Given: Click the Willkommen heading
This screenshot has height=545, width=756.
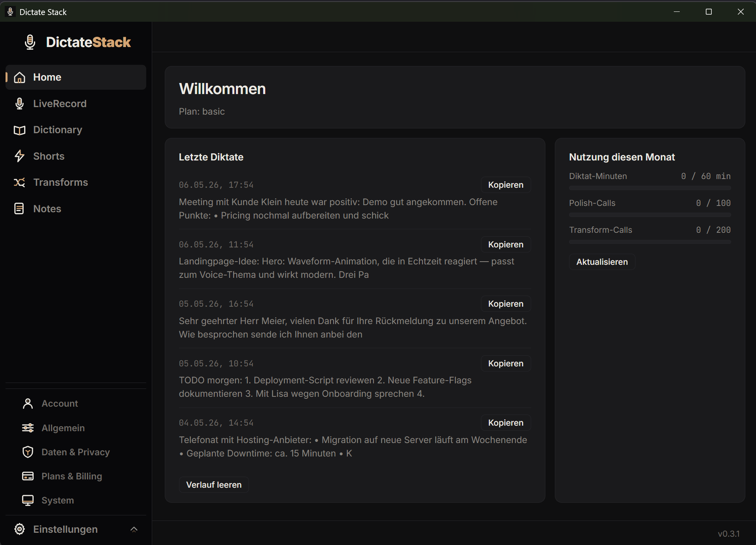Looking at the screenshot, I should pyautogui.click(x=222, y=89).
